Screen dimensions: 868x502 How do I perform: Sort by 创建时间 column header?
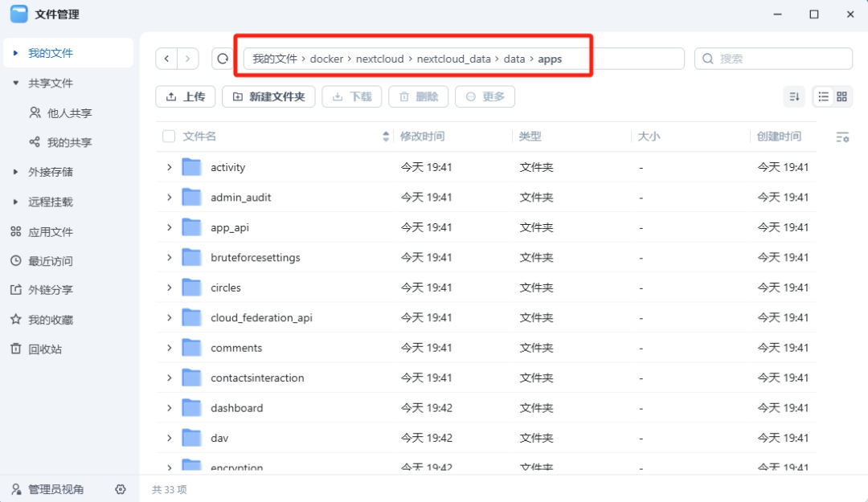(x=779, y=137)
